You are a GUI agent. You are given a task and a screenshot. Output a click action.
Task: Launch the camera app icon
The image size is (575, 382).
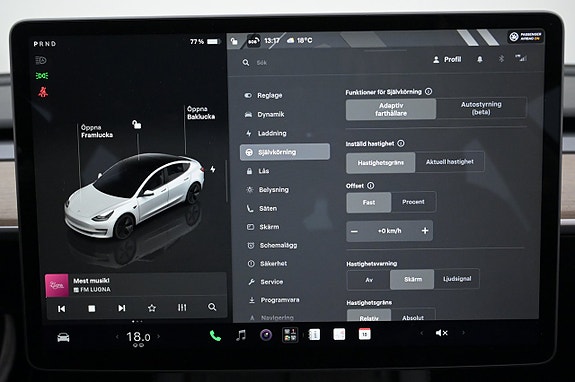coord(266,335)
